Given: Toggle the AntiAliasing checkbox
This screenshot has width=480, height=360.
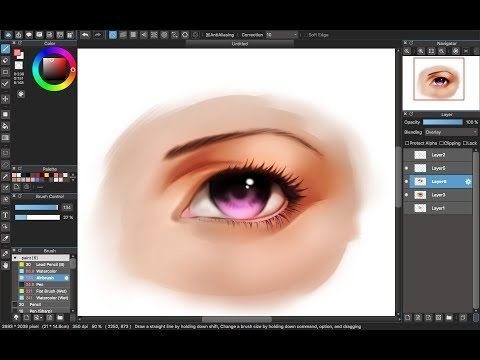Looking at the screenshot, I should [208, 35].
